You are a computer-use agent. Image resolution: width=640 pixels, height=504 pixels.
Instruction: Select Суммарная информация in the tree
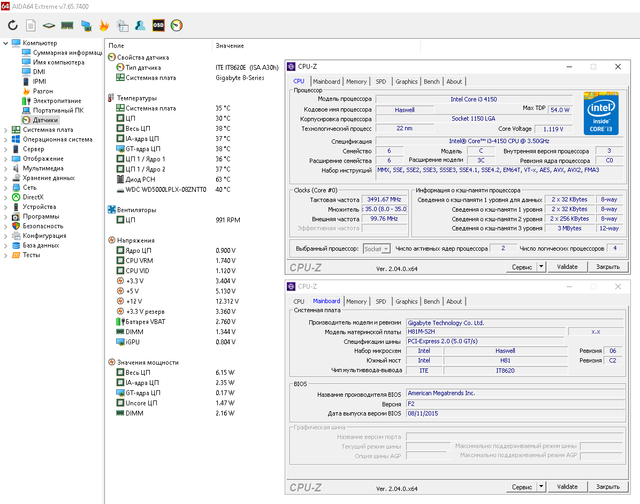pyautogui.click(x=62, y=52)
